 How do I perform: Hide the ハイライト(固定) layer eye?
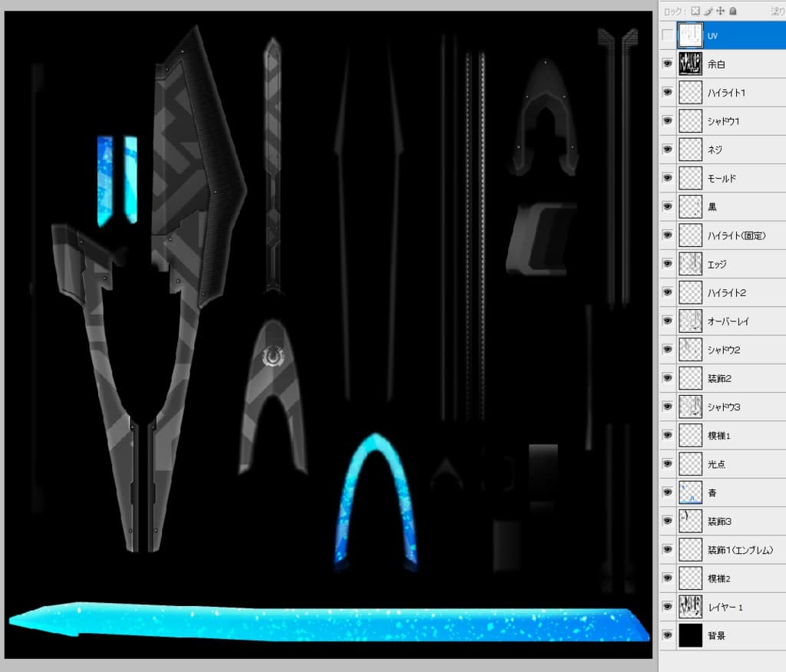pyautogui.click(x=667, y=235)
